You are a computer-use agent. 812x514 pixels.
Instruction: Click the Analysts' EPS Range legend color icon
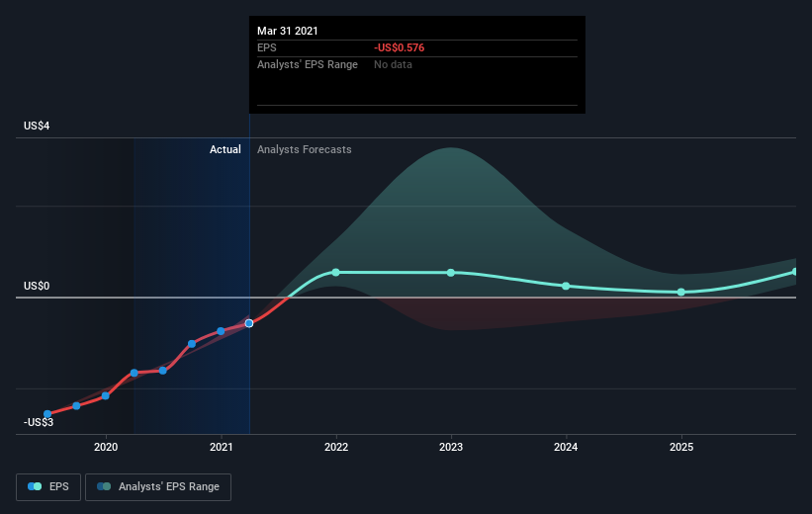point(104,486)
